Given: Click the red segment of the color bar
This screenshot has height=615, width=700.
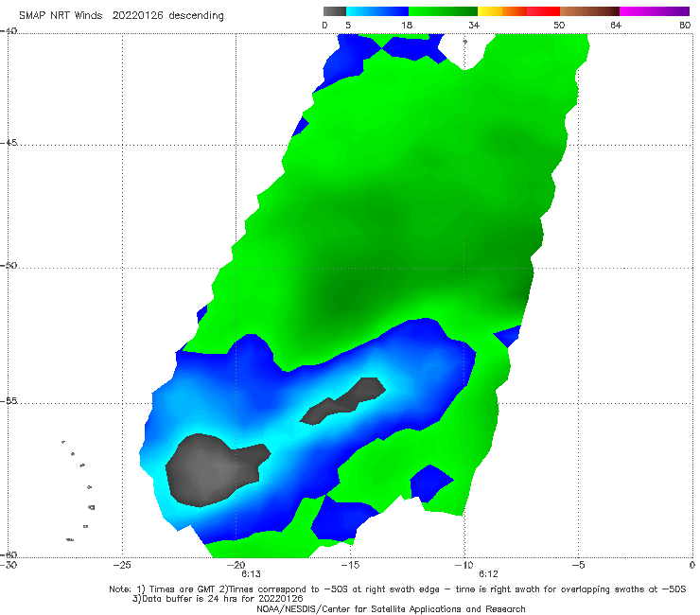Looking at the screenshot, I should 543,11.
